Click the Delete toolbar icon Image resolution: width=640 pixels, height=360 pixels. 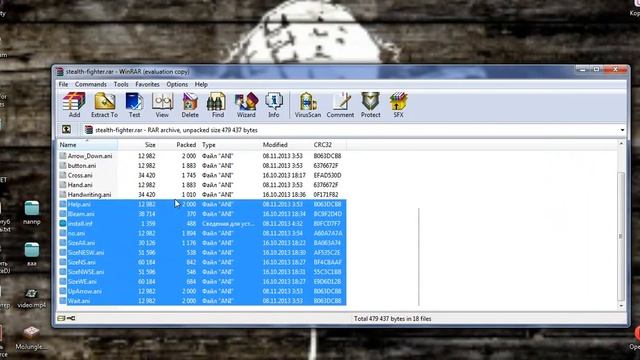click(x=190, y=104)
